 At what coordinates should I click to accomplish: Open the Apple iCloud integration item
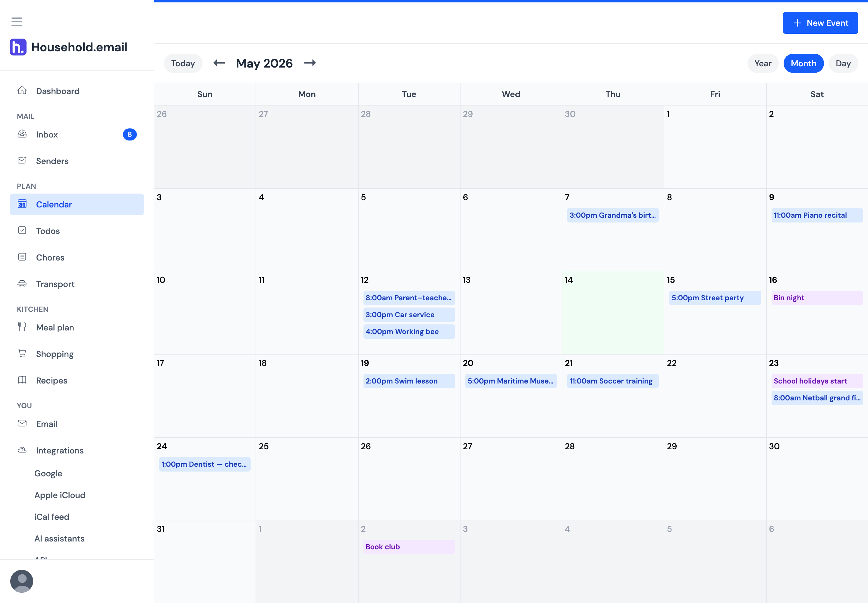click(x=60, y=495)
